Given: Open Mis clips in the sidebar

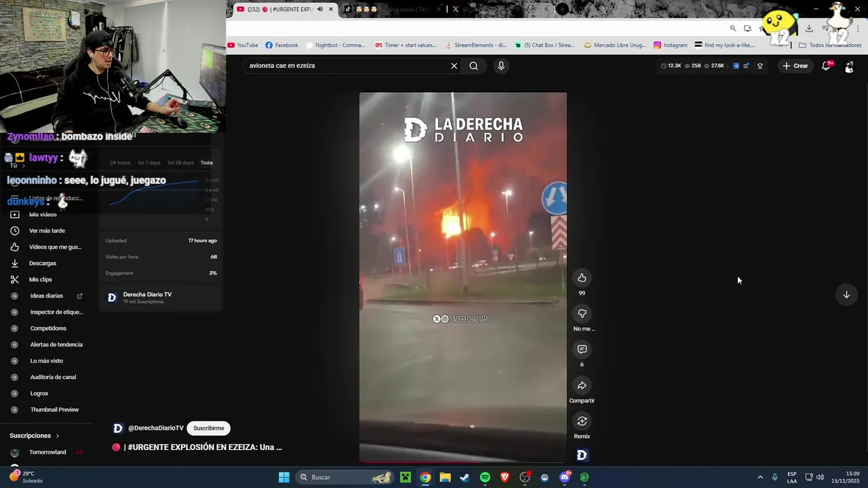Looking at the screenshot, I should 41,280.
